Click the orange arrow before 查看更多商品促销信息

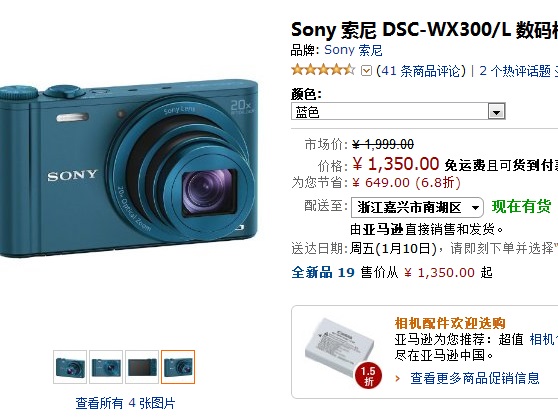click(x=398, y=379)
